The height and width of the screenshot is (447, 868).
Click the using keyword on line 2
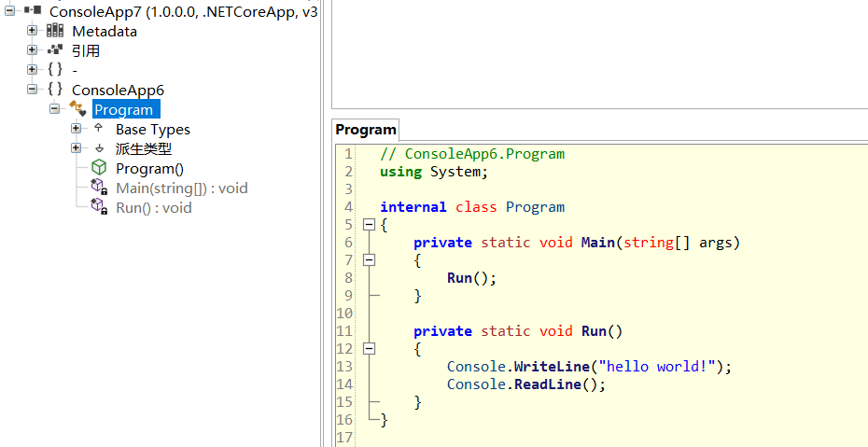[400, 172]
